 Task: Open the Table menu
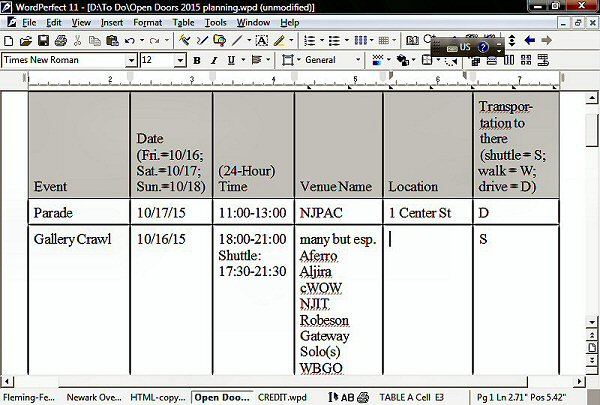pos(183,23)
